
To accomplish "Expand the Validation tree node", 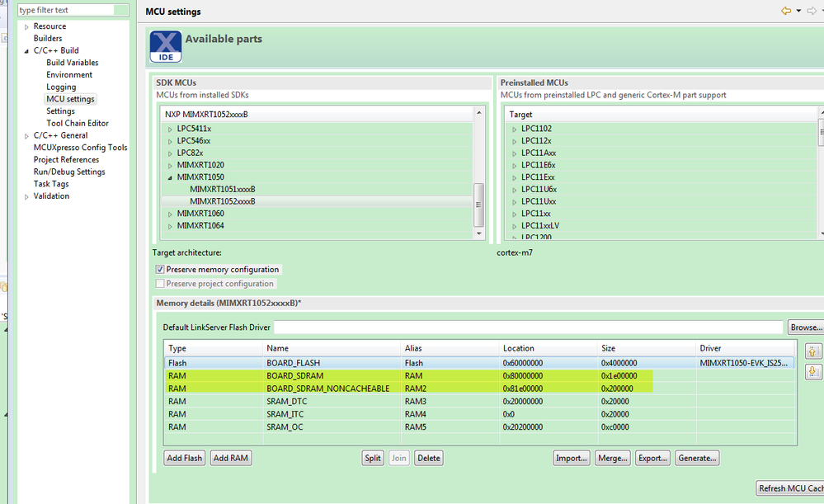I will [26, 196].
